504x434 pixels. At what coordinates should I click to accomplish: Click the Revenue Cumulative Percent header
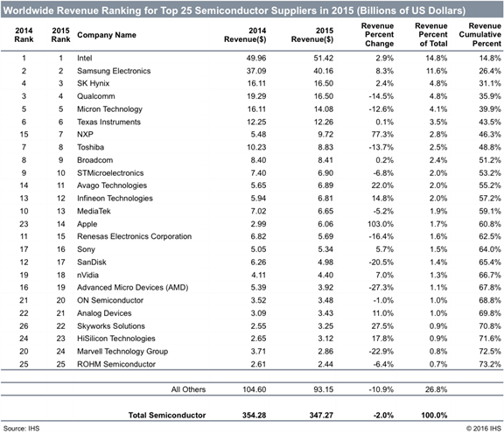tap(479, 34)
